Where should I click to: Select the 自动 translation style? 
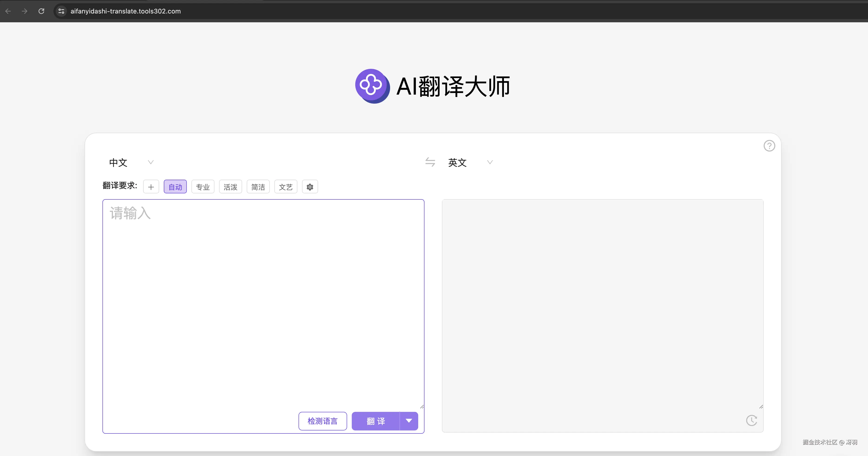tap(175, 187)
